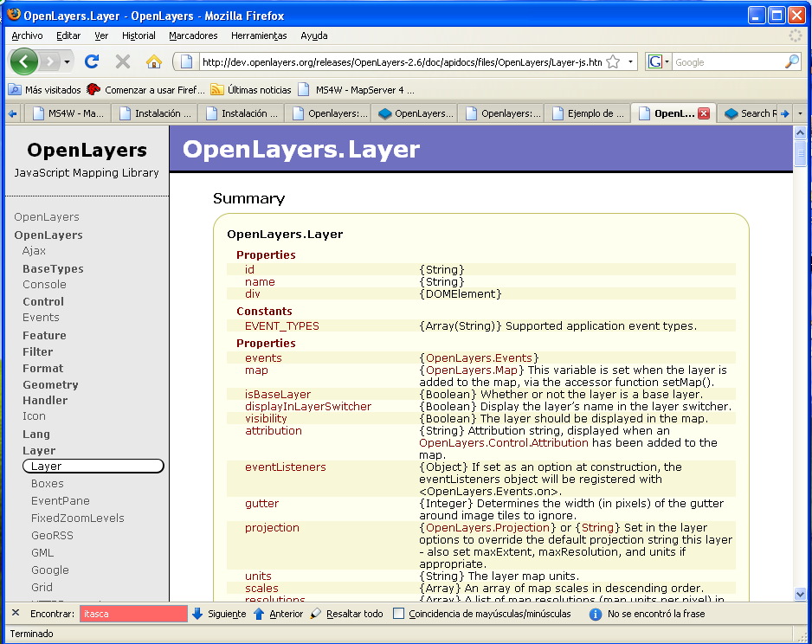
Task: Click the page's vertical scrollbar down arrow
Action: click(x=801, y=595)
